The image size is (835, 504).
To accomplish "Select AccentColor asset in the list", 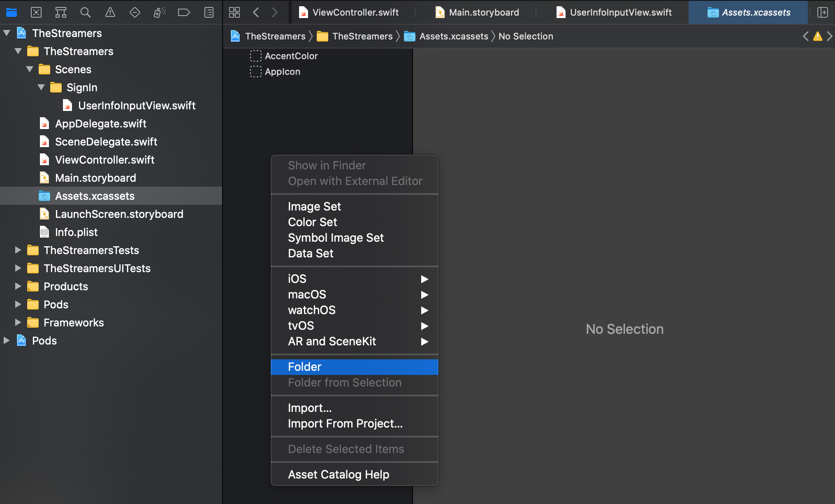I will pyautogui.click(x=291, y=56).
